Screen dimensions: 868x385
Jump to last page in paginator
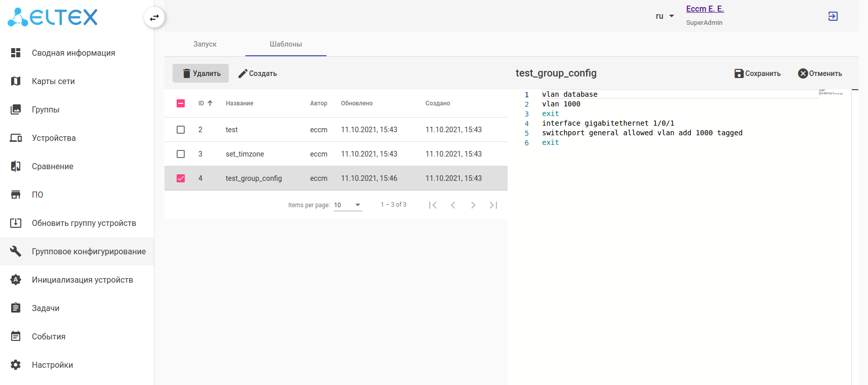pos(493,205)
